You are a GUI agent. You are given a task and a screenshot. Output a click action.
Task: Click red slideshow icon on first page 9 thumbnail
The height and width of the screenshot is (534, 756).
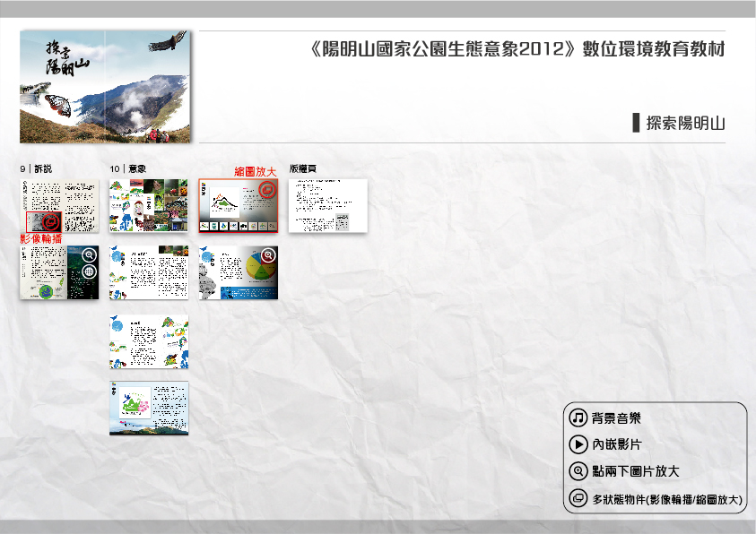pos(51,221)
